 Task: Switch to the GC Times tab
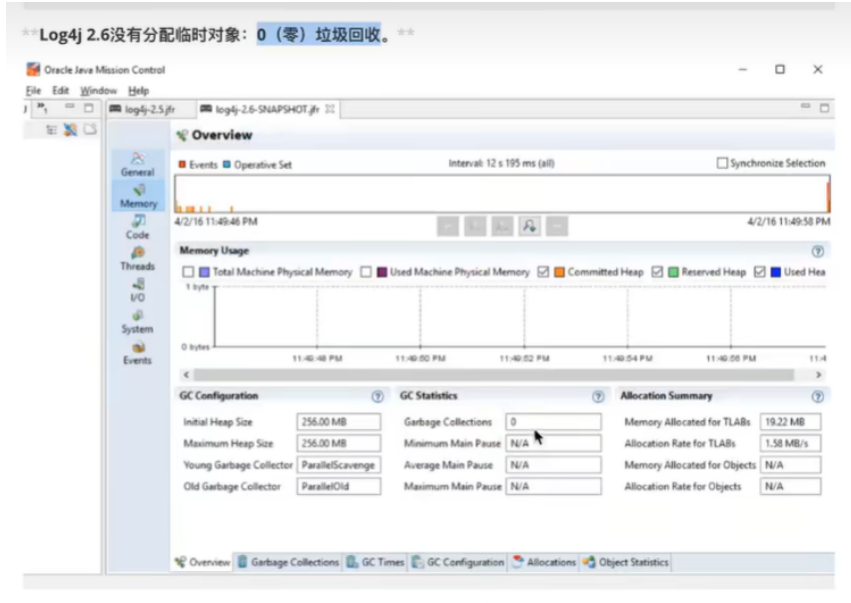pos(376,562)
